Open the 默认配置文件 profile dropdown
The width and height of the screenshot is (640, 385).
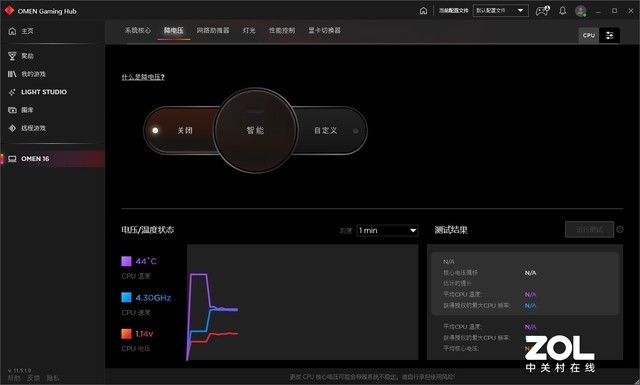tap(501, 11)
